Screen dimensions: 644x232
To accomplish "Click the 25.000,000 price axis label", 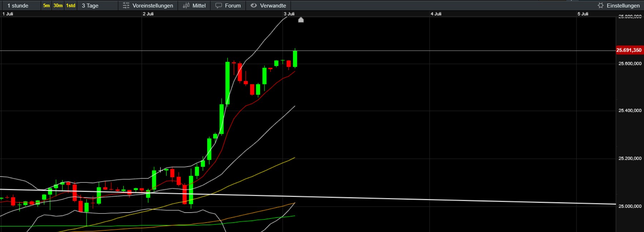I will tap(630, 206).
